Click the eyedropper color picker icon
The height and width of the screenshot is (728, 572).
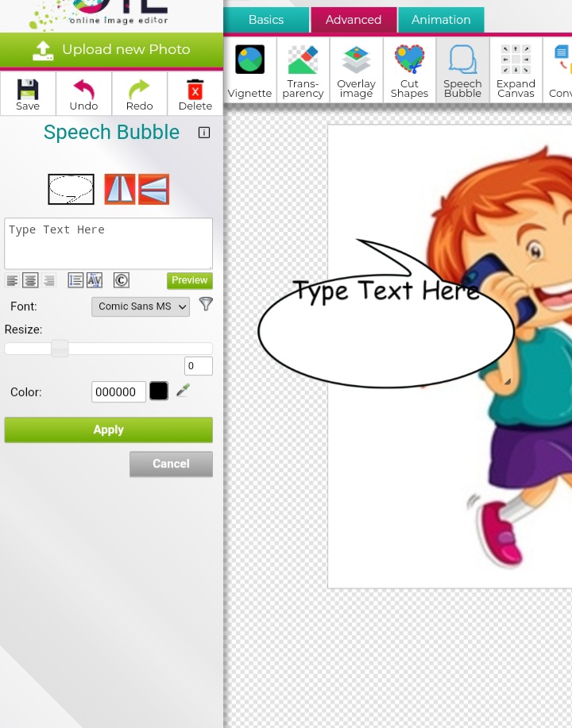[x=184, y=390]
